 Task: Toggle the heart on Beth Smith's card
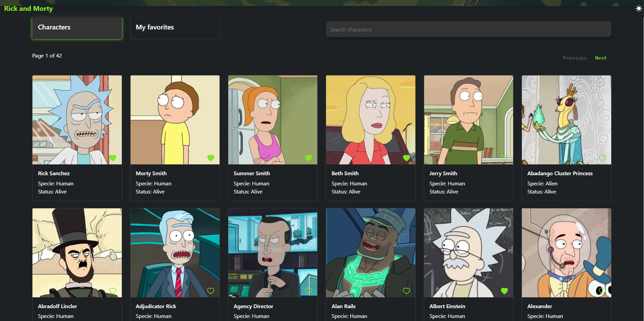pyautogui.click(x=407, y=158)
